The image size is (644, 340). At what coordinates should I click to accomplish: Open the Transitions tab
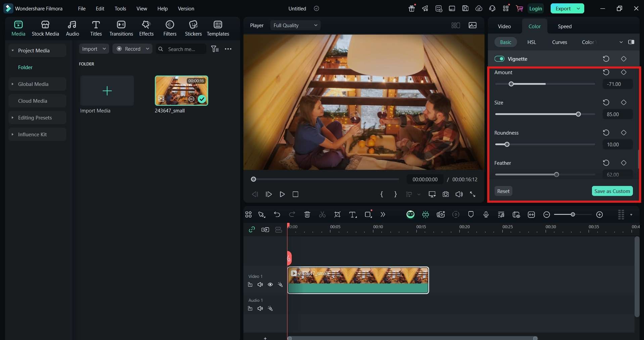121,28
